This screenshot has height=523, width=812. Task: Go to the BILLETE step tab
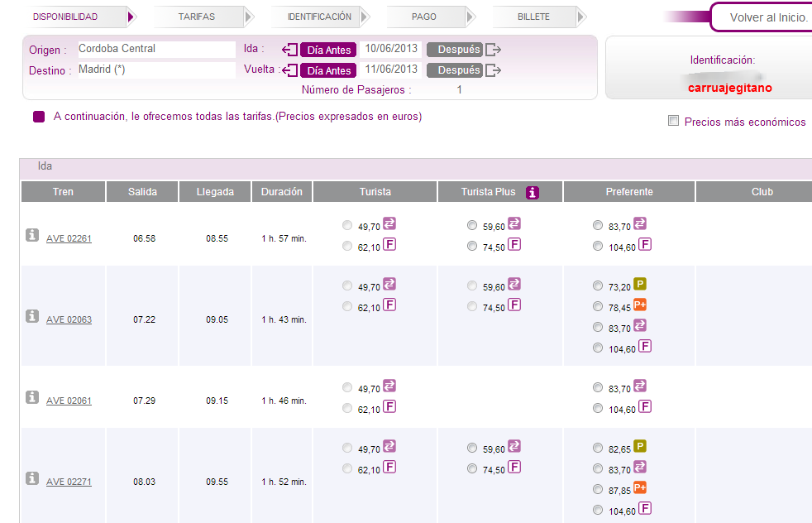point(538,17)
